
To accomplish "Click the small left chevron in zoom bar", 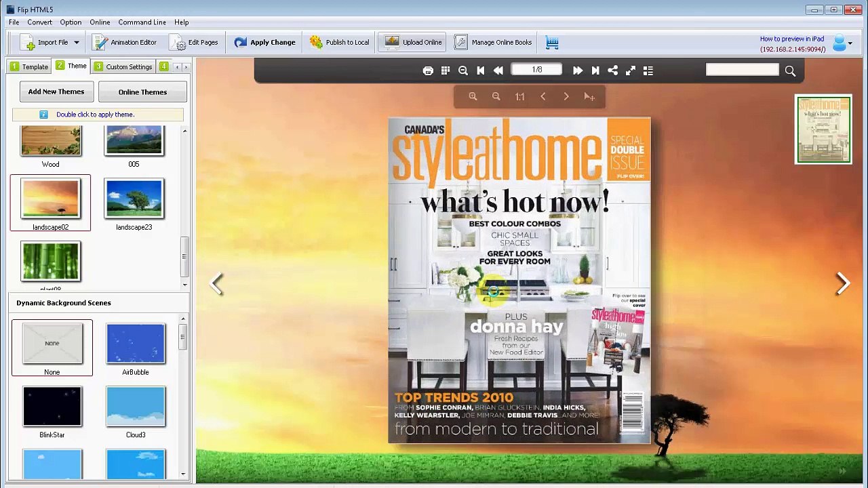I will click(x=543, y=97).
